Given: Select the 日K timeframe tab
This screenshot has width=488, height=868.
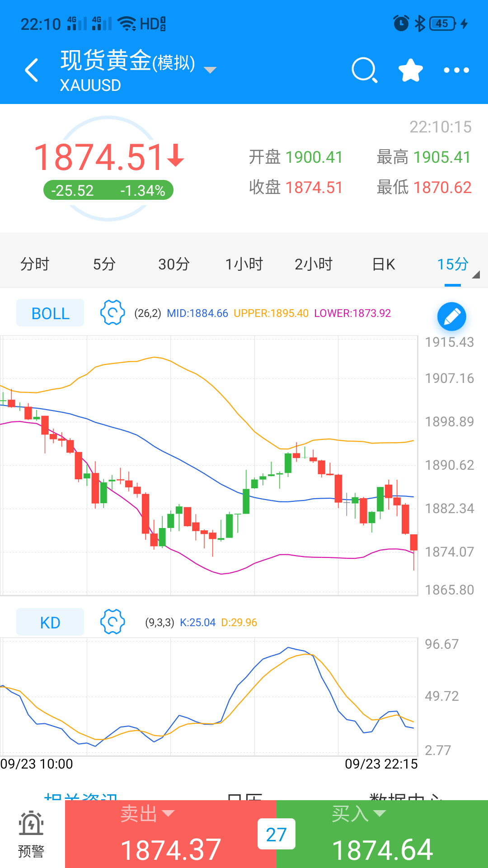Looking at the screenshot, I should [x=384, y=264].
